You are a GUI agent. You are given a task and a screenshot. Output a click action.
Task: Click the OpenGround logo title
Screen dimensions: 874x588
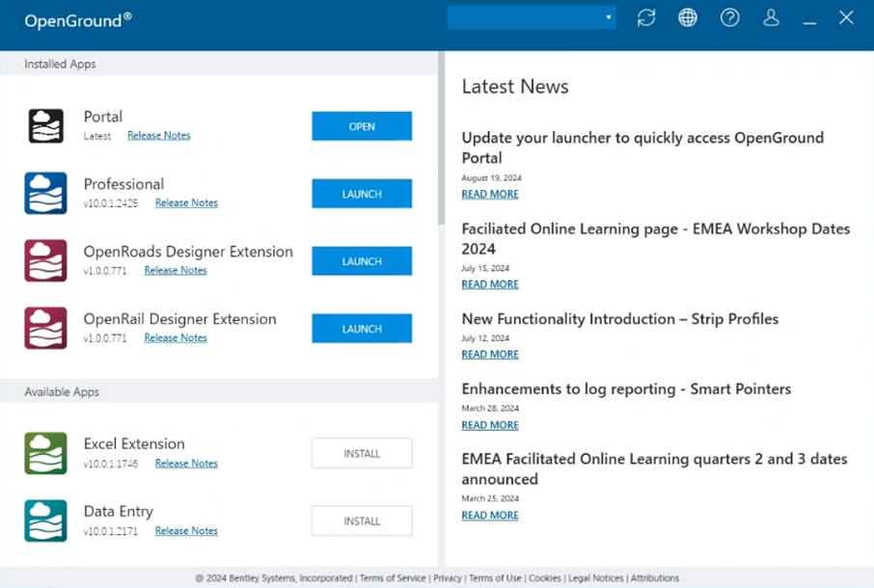(78, 20)
